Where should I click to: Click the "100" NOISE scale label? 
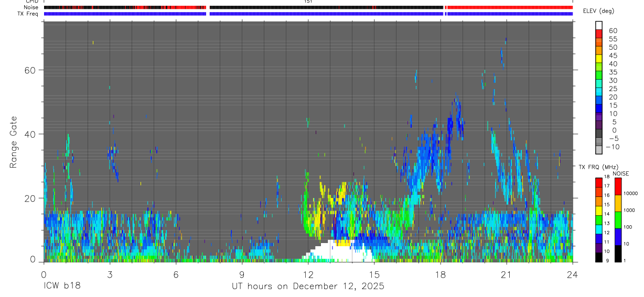click(x=628, y=227)
